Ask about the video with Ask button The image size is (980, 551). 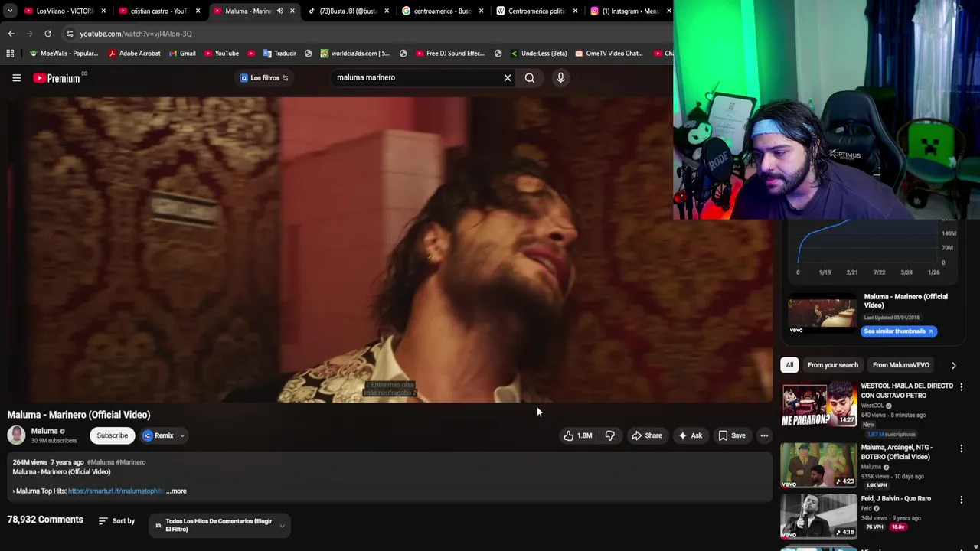[x=690, y=435]
